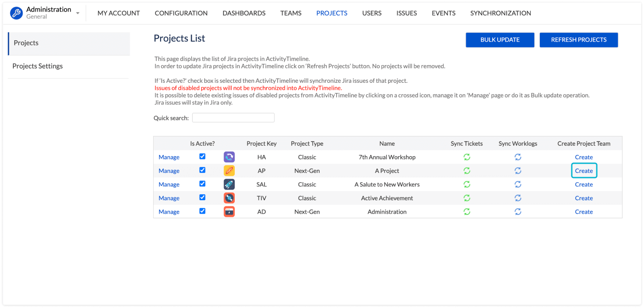The width and height of the screenshot is (644, 308).
Task: Open the Projects Settings sidebar section
Action: pyautogui.click(x=38, y=66)
